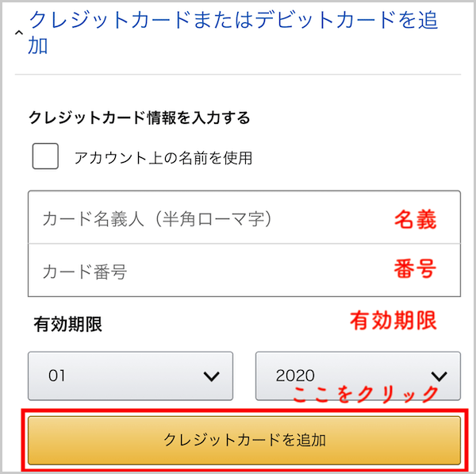Open the expiry month dropdown showing 01
Image resolution: width=476 pixels, height=474 pixels.
point(130,376)
